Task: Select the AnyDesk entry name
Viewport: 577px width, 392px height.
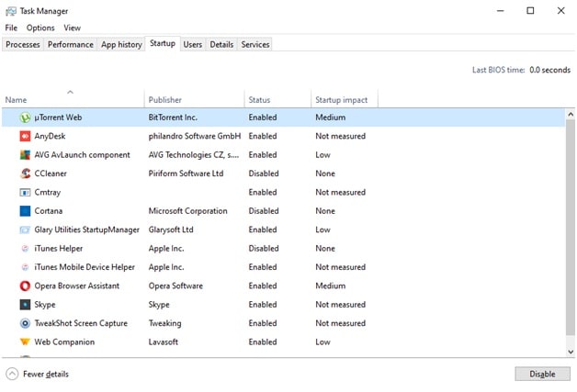Action: tap(50, 137)
